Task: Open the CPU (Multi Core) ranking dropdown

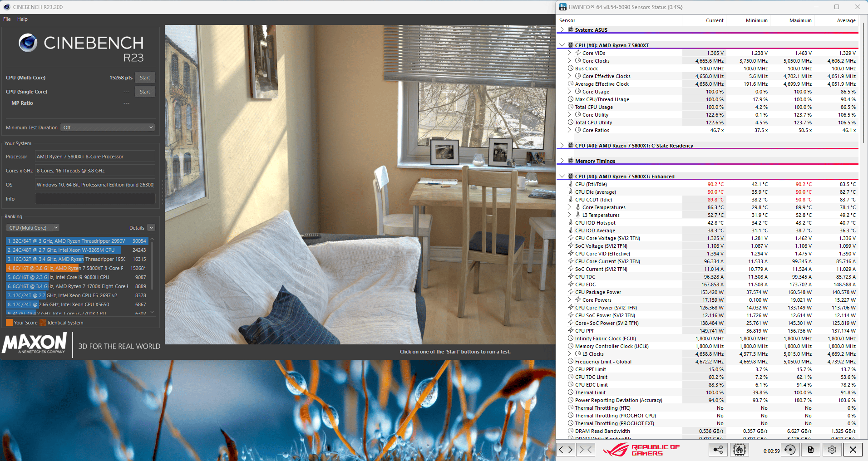Action: pyautogui.click(x=33, y=228)
